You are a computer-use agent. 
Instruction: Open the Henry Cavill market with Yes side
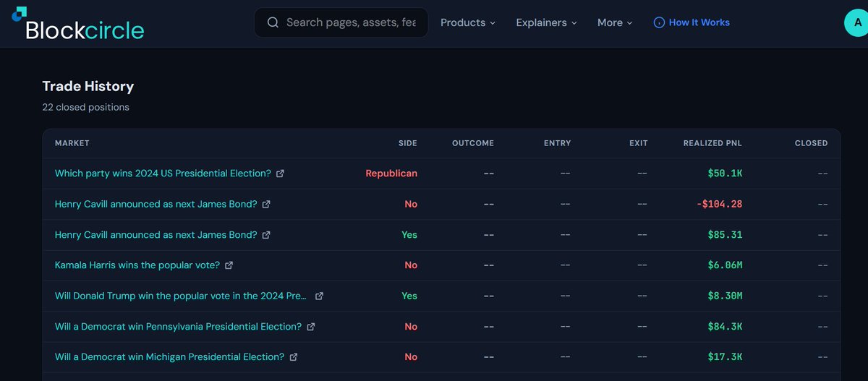pyautogui.click(x=156, y=234)
